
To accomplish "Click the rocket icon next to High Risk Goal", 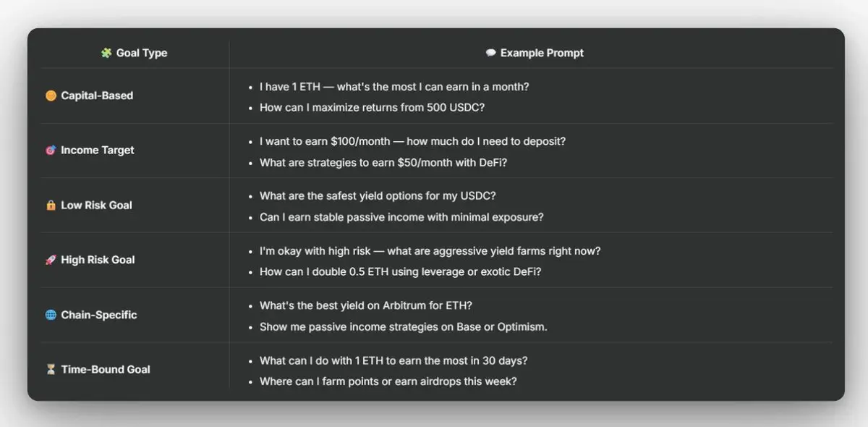I will [51, 260].
